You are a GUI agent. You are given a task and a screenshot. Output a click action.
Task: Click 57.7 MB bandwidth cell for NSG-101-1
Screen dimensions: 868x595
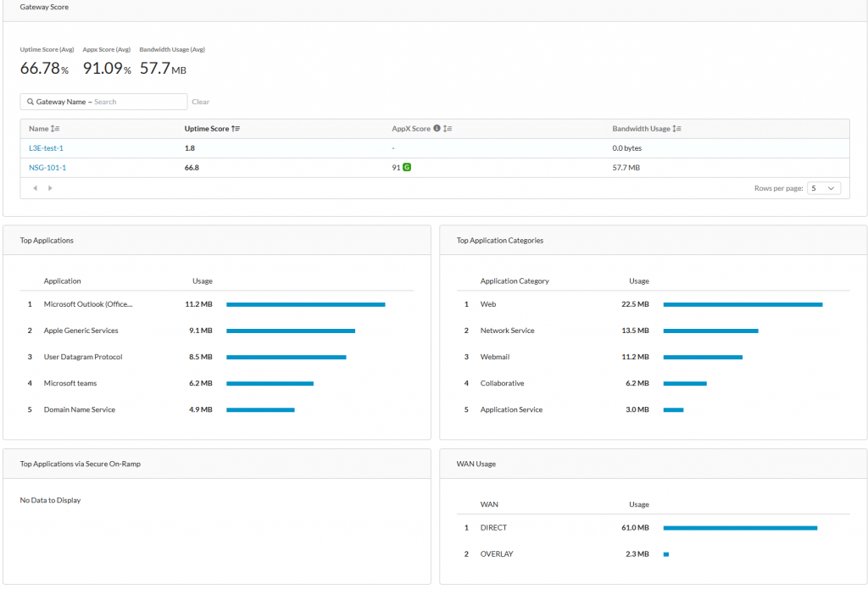tap(626, 168)
